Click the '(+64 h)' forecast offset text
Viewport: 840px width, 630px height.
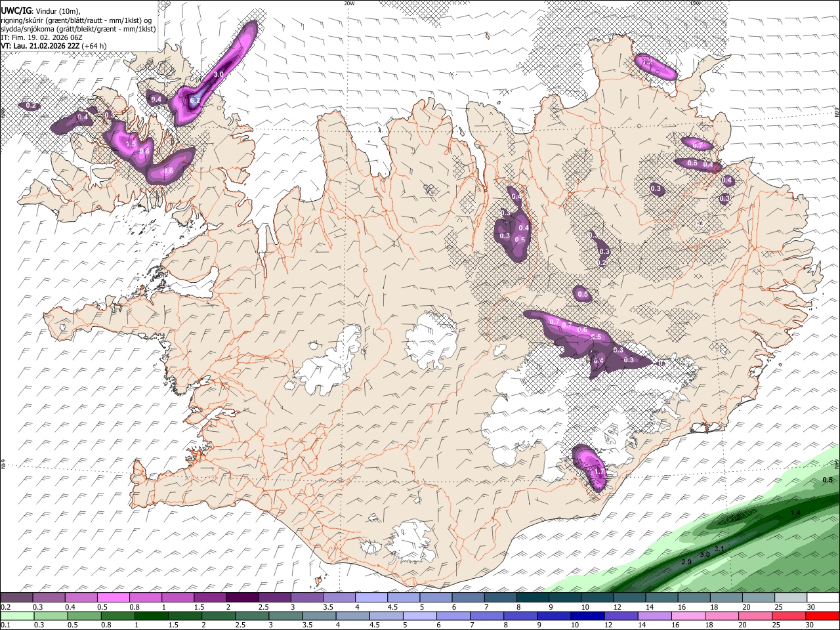[x=94, y=46]
